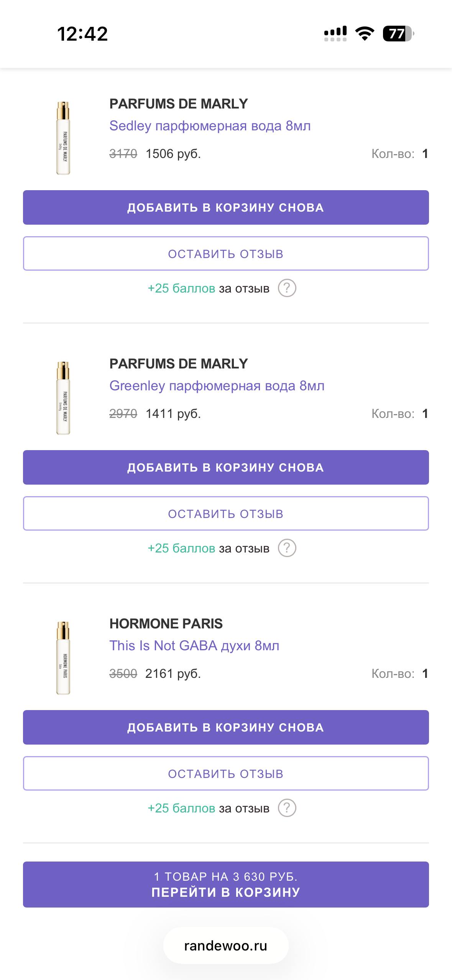Leave a review for This Is Not GABA
The image size is (452, 980).
[226, 773]
